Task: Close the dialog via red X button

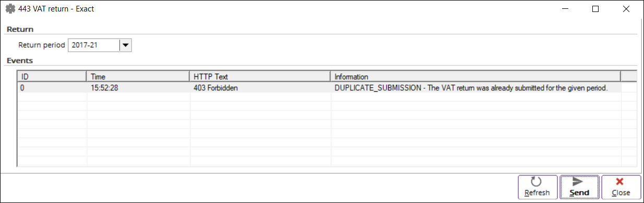Action: (621, 187)
